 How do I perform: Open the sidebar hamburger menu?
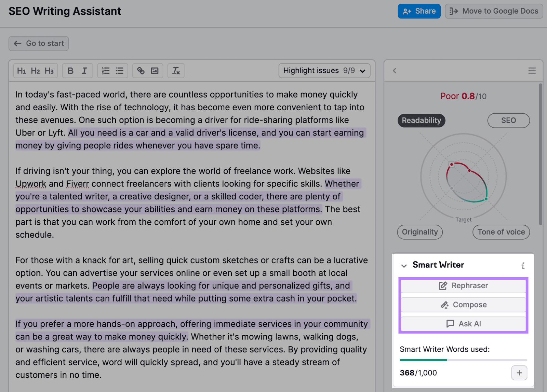coord(532,71)
